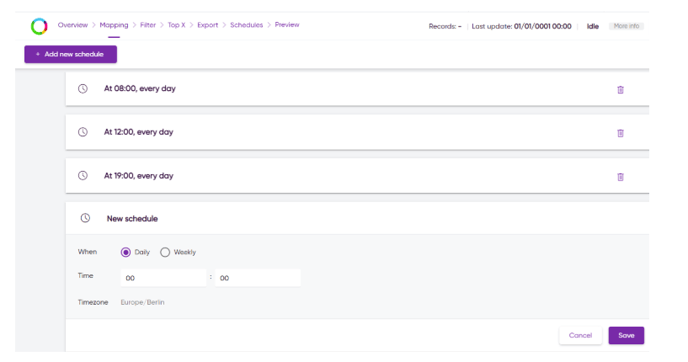Click the minutes time input field
The width and height of the screenshot is (688, 362).
tap(258, 278)
